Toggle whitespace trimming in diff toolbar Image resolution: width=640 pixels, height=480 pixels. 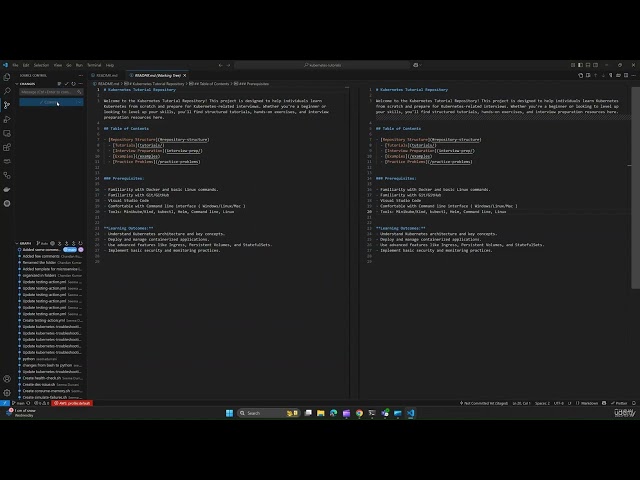[611, 76]
